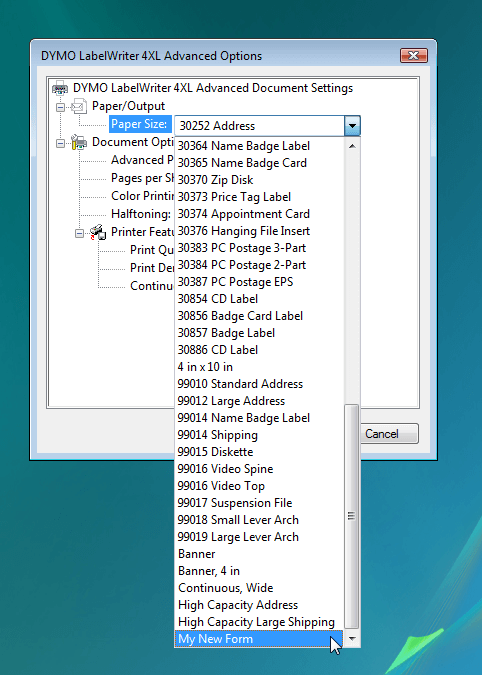Choose High Capacity Large Shipping

(259, 622)
